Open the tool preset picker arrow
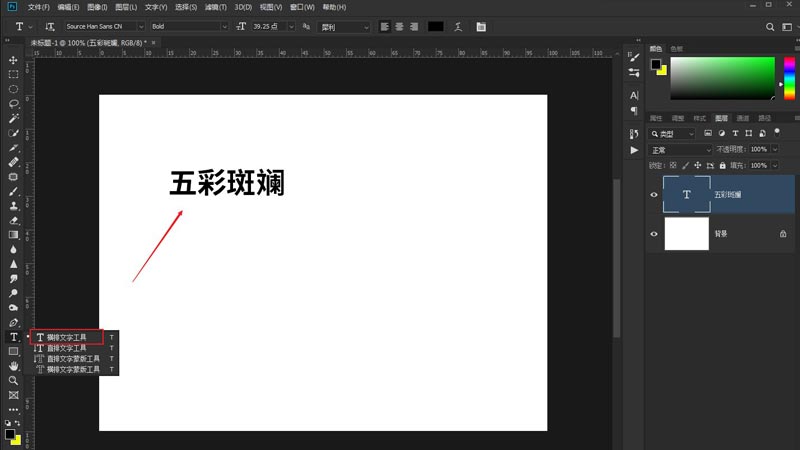This screenshot has width=800, height=450. [x=31, y=27]
